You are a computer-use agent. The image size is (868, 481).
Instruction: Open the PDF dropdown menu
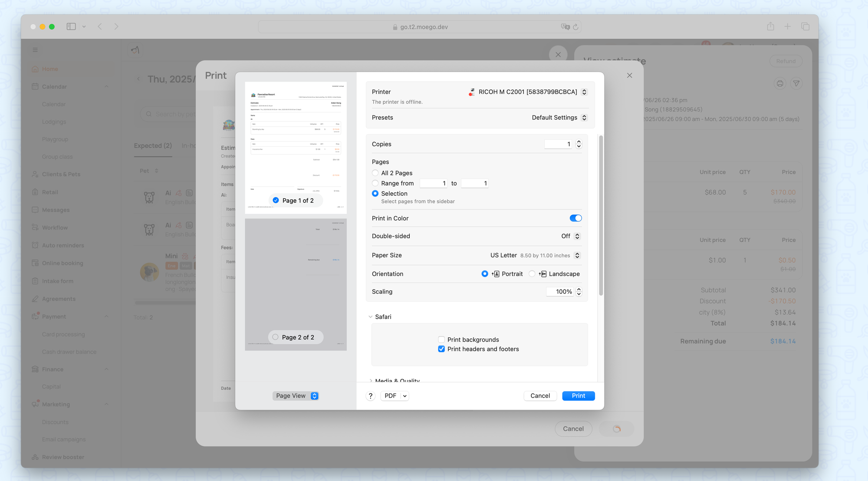(x=404, y=396)
